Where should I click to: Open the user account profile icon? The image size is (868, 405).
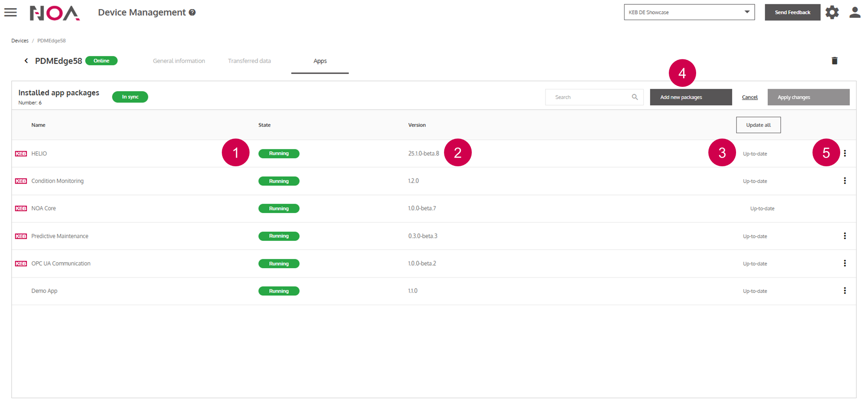click(x=855, y=13)
